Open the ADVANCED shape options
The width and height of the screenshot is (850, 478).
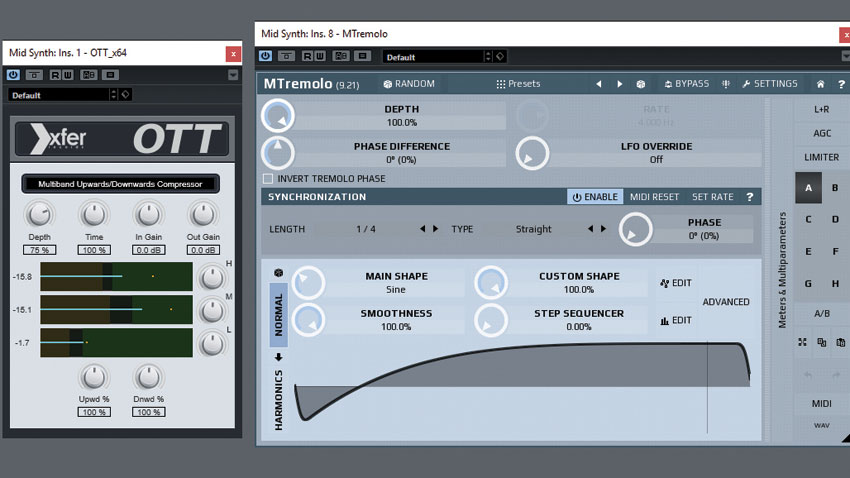726,302
